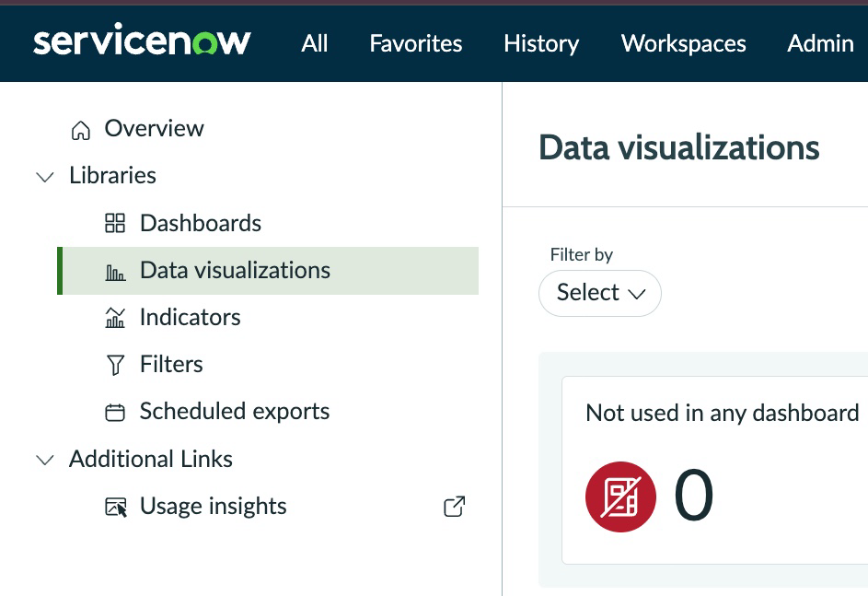868x596 pixels.
Task: Open the Workspaces menu
Action: coord(684,44)
